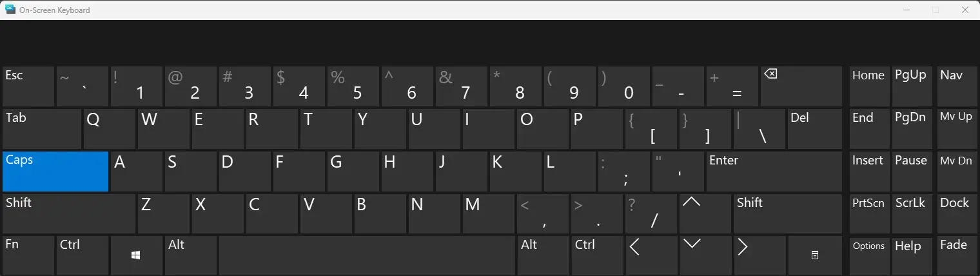Click the left arrow key
This screenshot has width=980, height=276.
point(652,255)
